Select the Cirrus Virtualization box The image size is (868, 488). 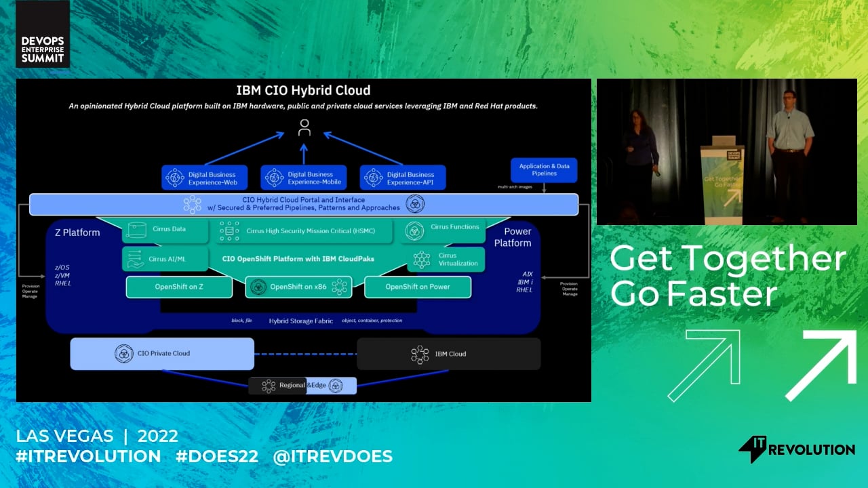tap(446, 260)
